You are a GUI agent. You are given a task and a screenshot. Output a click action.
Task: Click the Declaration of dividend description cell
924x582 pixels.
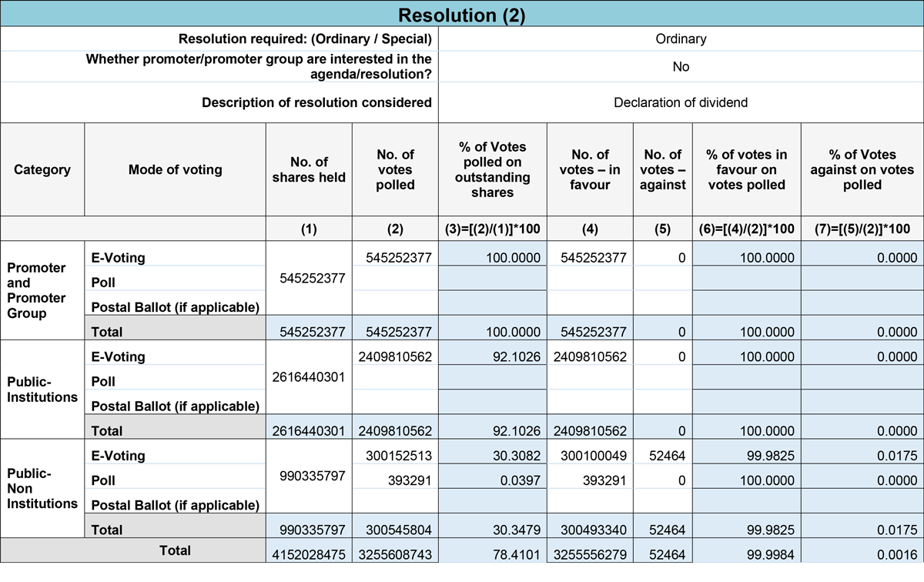(681, 102)
